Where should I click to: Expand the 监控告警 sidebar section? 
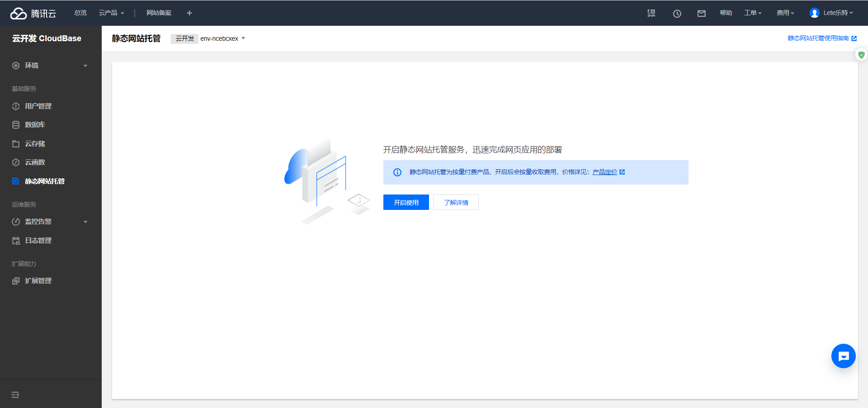pos(50,222)
